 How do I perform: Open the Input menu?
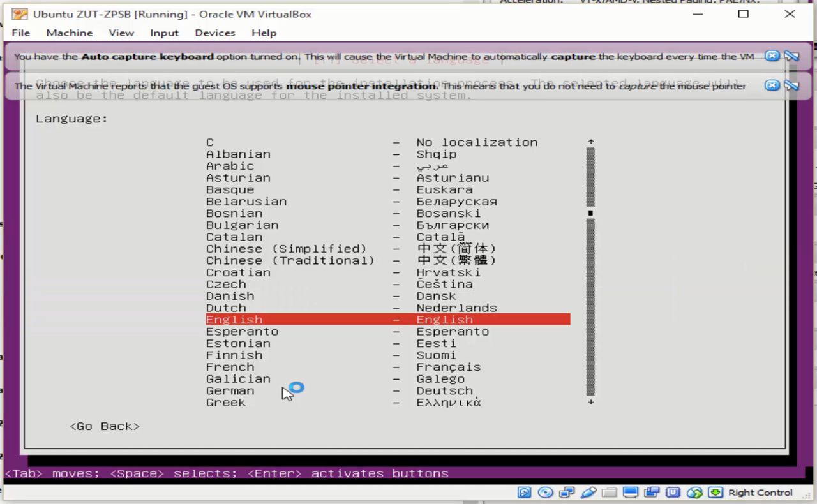pos(164,33)
